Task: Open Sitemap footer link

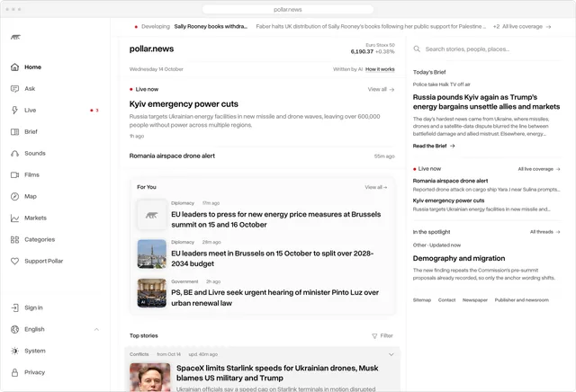Action: click(422, 300)
